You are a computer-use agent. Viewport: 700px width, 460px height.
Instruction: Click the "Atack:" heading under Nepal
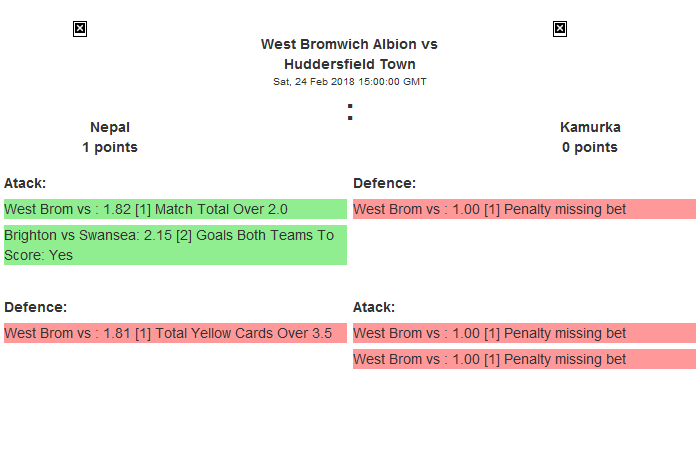25,183
